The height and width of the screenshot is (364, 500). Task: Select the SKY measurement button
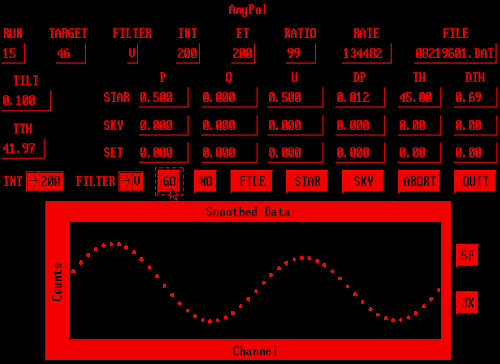coord(363,181)
